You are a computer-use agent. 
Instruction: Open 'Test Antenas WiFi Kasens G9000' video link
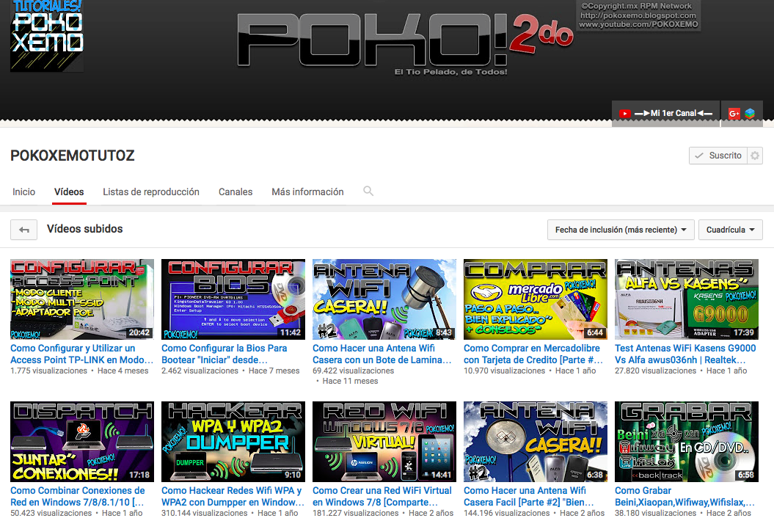click(685, 354)
